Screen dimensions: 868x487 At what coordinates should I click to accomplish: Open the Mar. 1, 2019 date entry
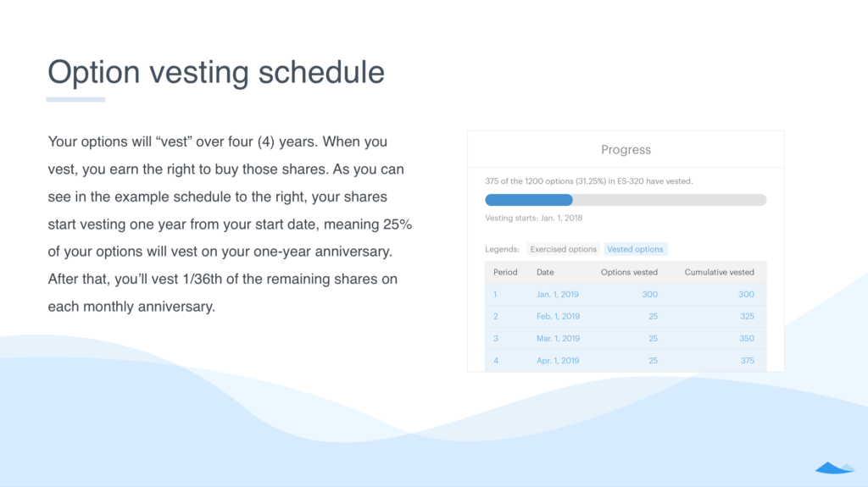pos(558,339)
